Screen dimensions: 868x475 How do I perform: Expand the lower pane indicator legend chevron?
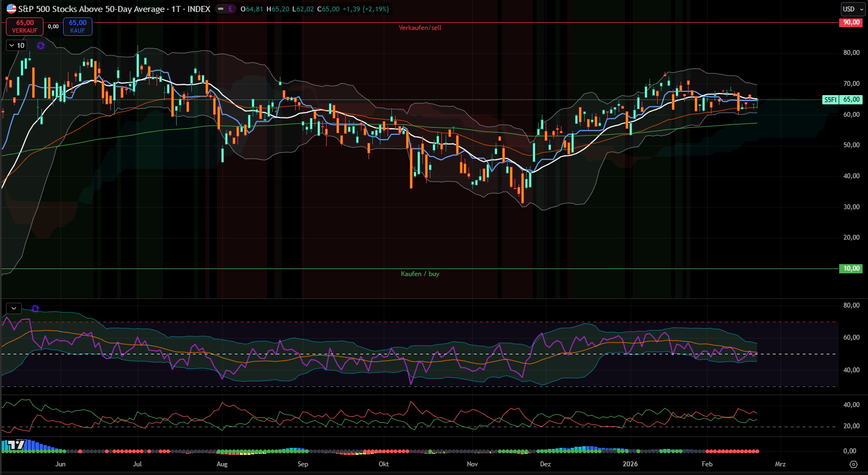14,309
